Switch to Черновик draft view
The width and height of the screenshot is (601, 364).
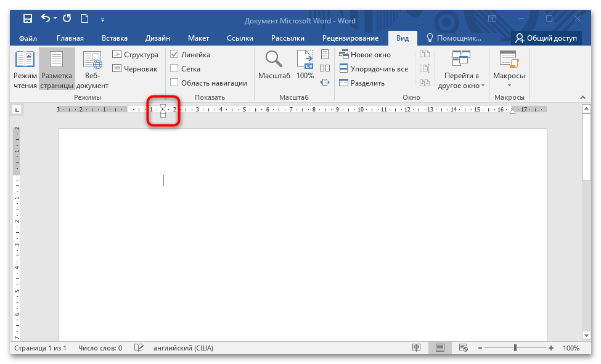[135, 68]
